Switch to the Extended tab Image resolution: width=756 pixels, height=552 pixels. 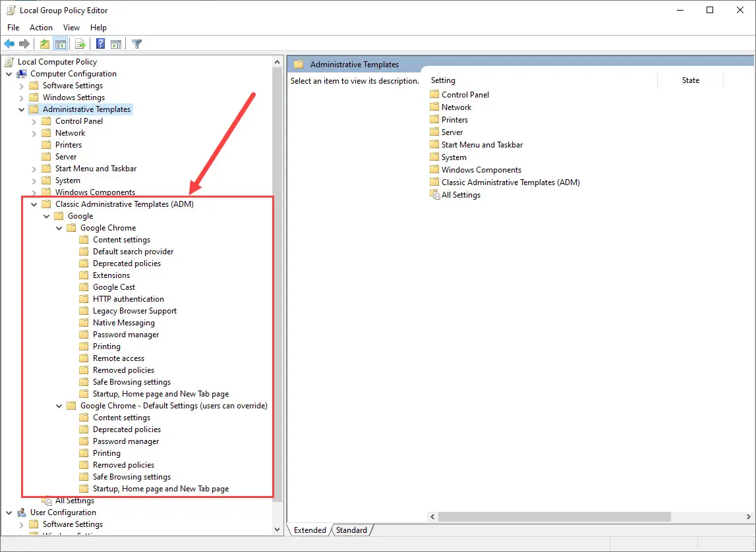pos(310,530)
